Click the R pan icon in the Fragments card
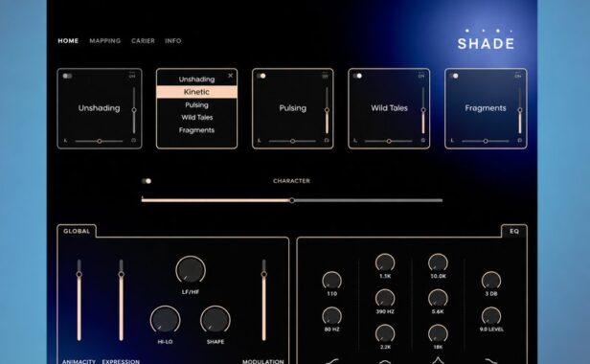 pyautogui.click(x=520, y=141)
